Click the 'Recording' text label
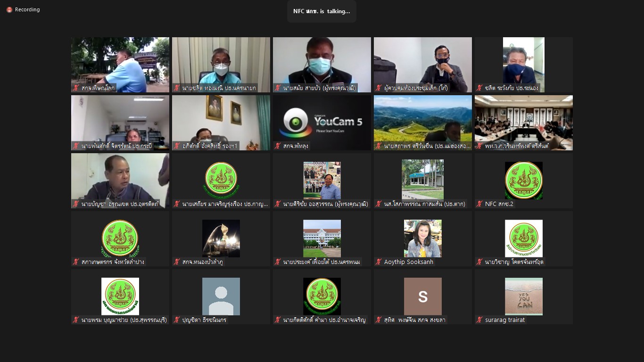644x362 pixels. coord(27,9)
